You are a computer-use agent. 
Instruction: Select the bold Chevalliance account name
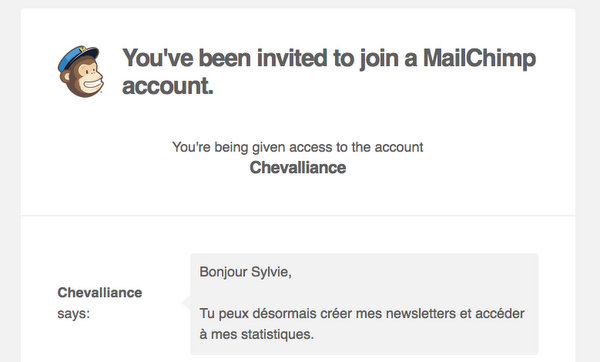[298, 168]
